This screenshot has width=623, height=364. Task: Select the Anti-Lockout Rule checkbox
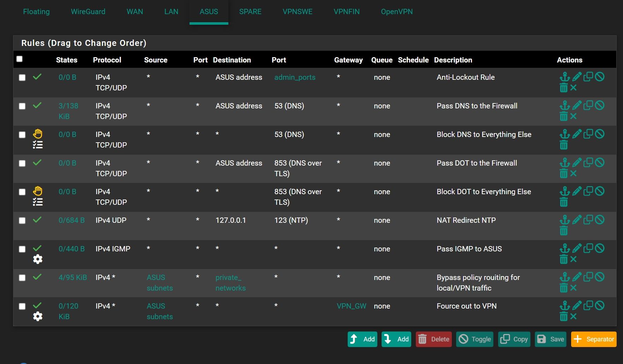22,78
